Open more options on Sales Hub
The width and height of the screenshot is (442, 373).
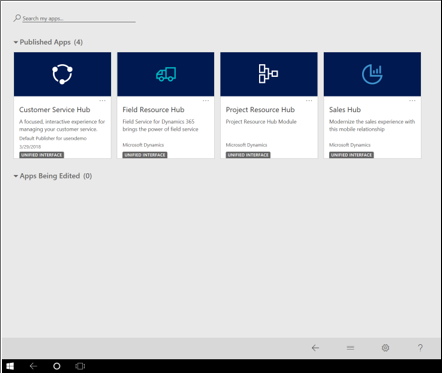[x=412, y=100]
